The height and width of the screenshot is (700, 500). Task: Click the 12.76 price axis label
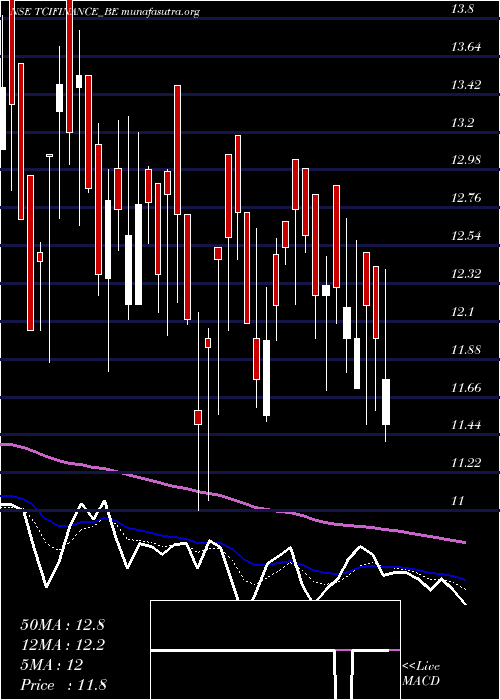[466, 198]
